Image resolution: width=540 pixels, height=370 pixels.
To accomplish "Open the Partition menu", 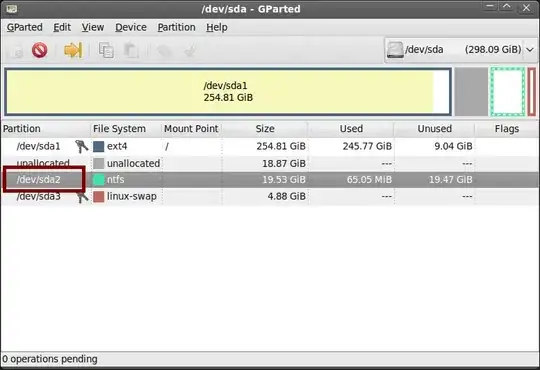I will click(x=176, y=27).
